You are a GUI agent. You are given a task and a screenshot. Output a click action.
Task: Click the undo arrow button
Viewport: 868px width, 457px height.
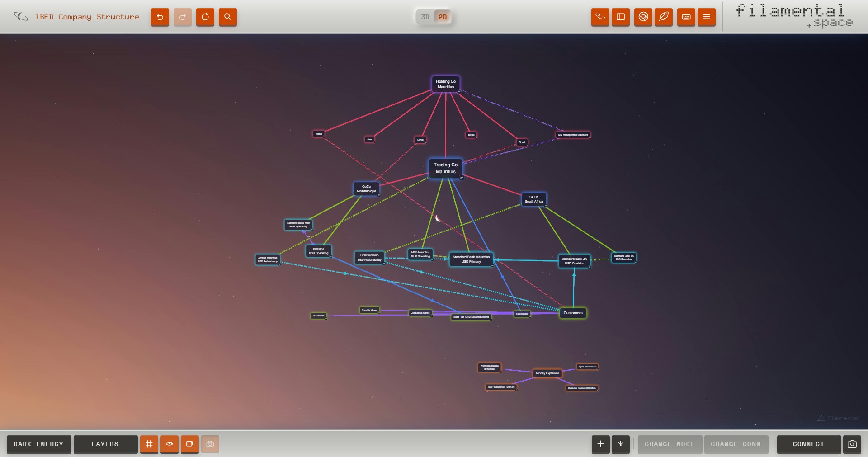(x=160, y=17)
